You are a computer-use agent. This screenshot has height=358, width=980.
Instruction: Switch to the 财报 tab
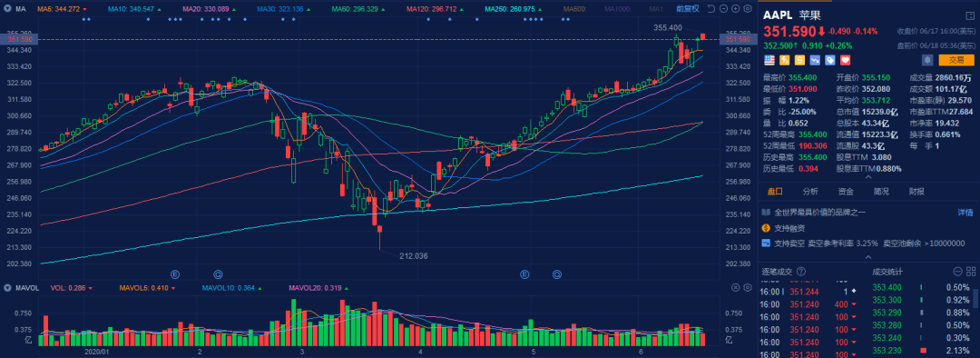click(916, 192)
